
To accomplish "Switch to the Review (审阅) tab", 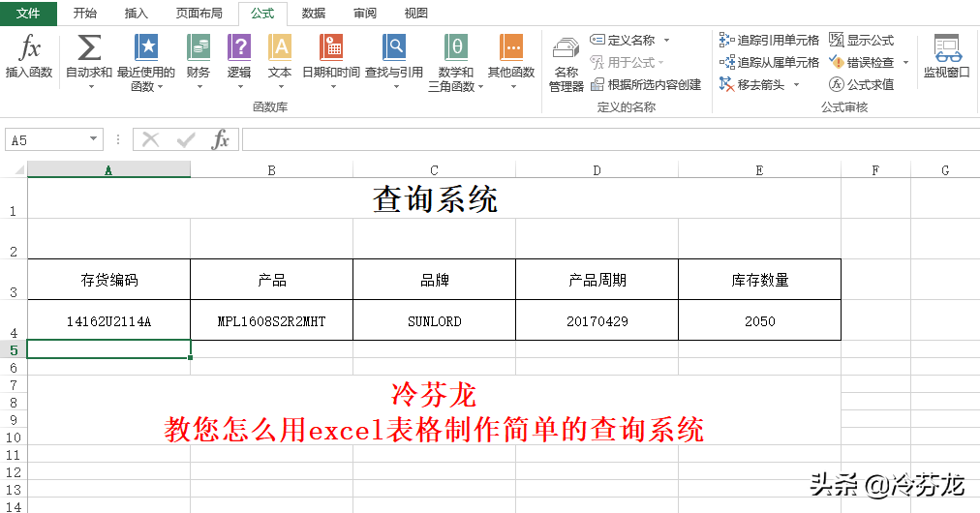I will [365, 14].
